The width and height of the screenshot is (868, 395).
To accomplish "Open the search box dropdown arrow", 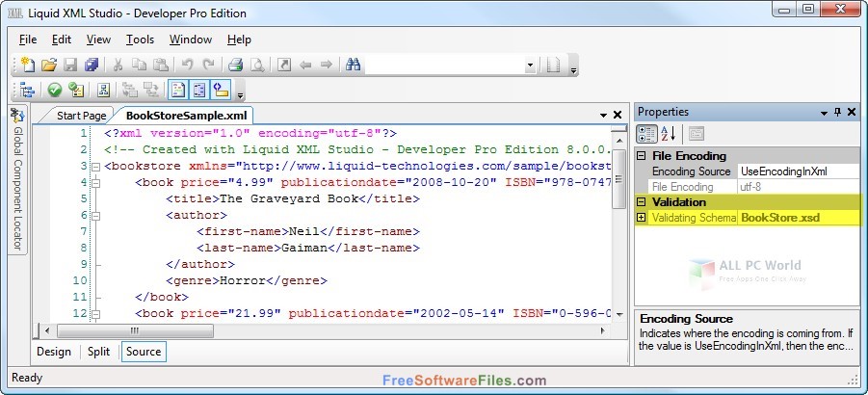I will (530, 66).
